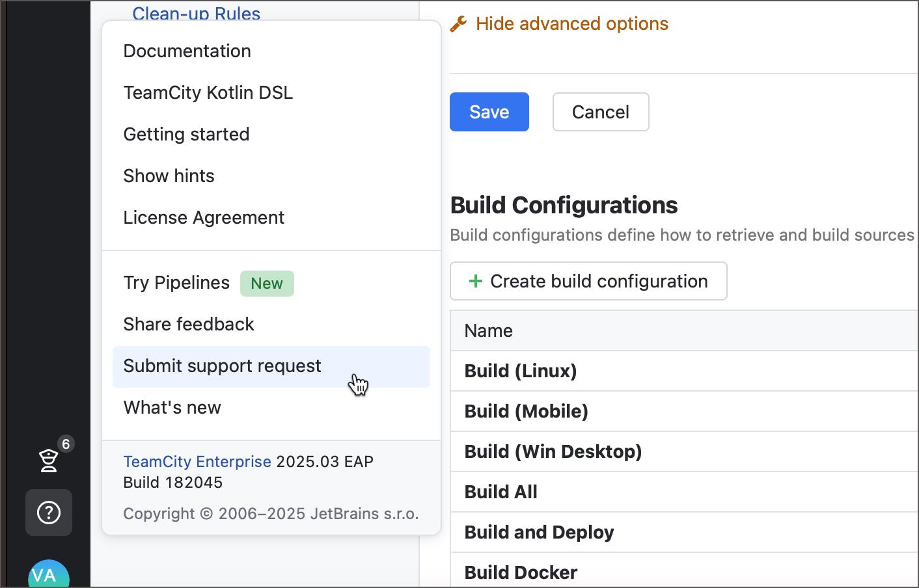Hide advanced options link
The width and height of the screenshot is (919, 588).
pos(571,24)
